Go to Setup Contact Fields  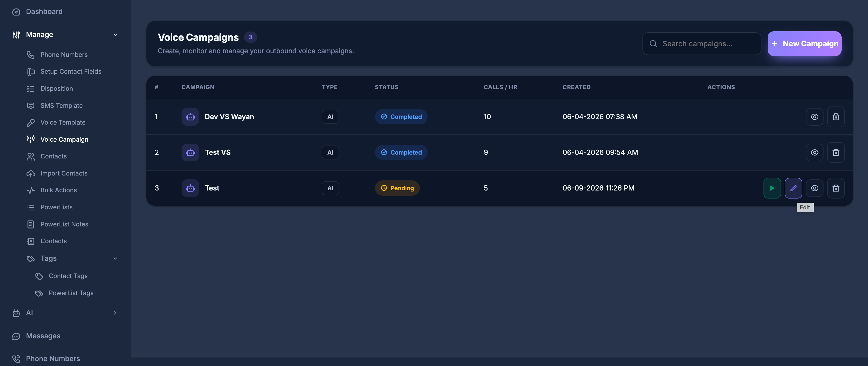pyautogui.click(x=71, y=71)
